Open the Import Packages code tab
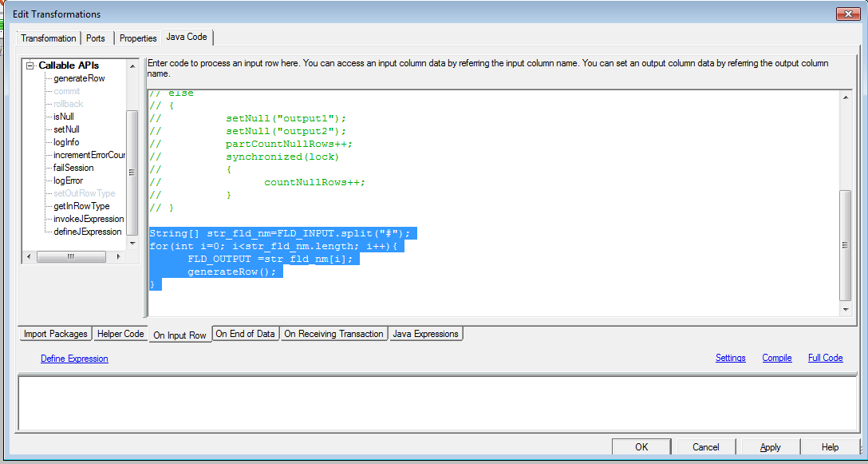The width and height of the screenshot is (868, 464). [x=55, y=334]
